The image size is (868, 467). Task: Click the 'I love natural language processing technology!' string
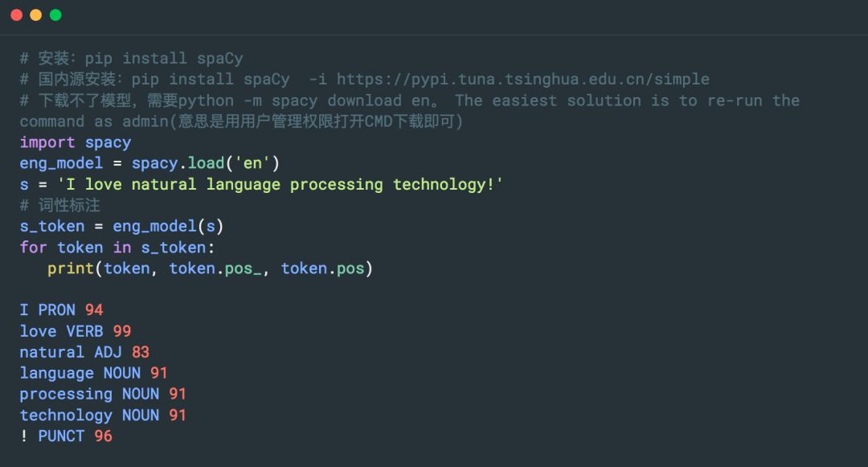[280, 184]
